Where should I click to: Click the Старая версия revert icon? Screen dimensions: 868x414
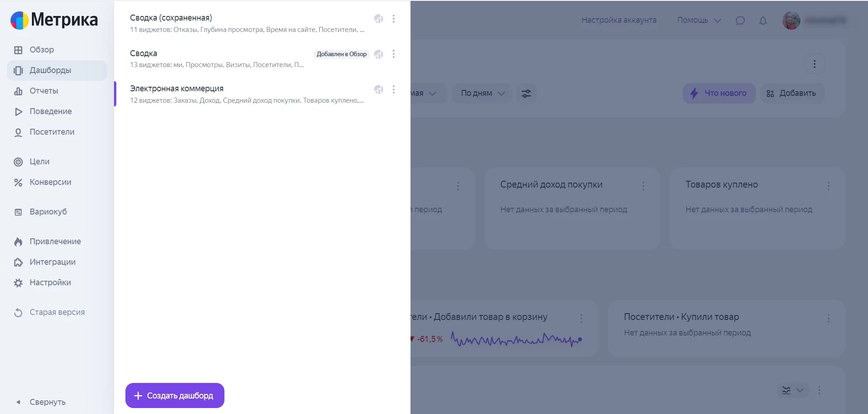tap(18, 313)
